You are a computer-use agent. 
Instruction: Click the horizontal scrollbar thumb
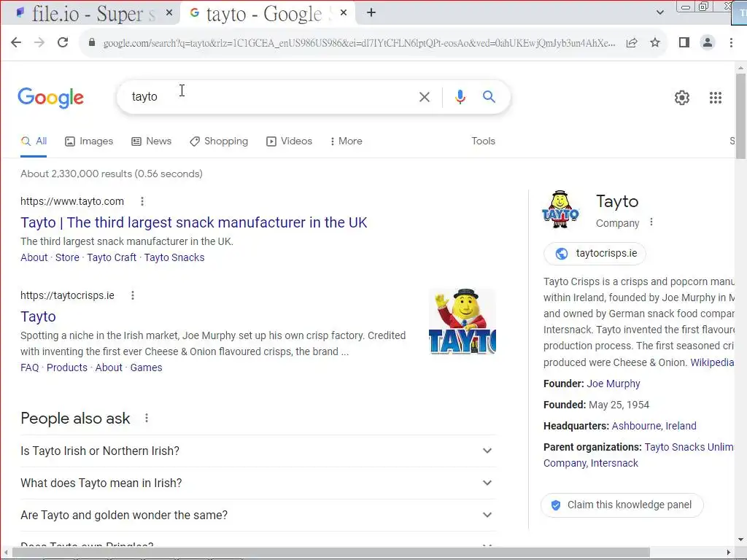[330, 553]
